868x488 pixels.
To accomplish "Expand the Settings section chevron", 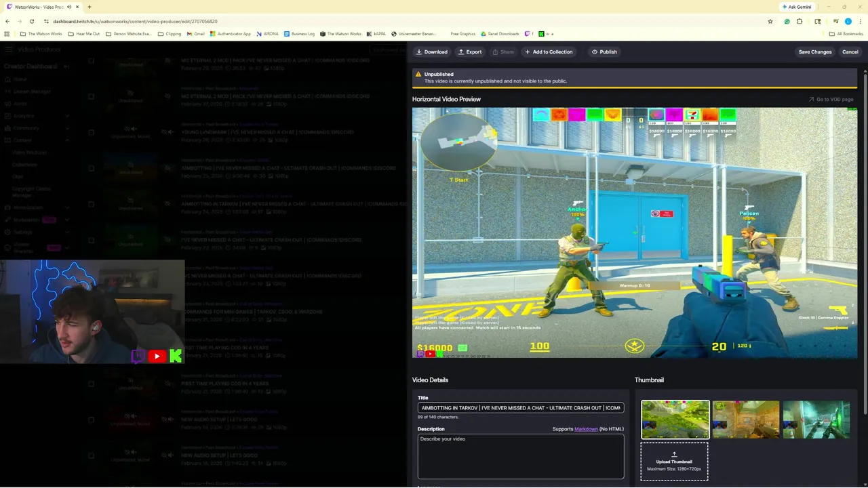I will point(66,232).
